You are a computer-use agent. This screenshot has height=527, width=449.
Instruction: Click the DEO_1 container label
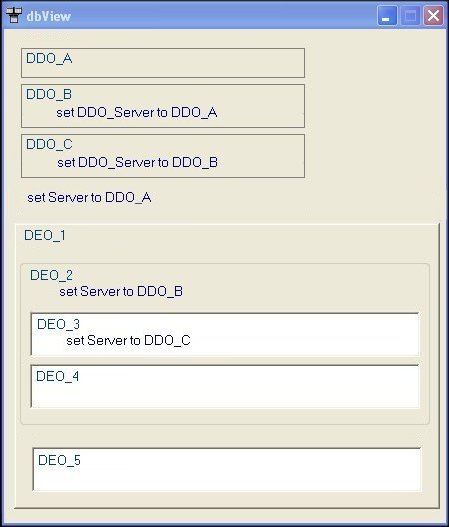coord(45,235)
